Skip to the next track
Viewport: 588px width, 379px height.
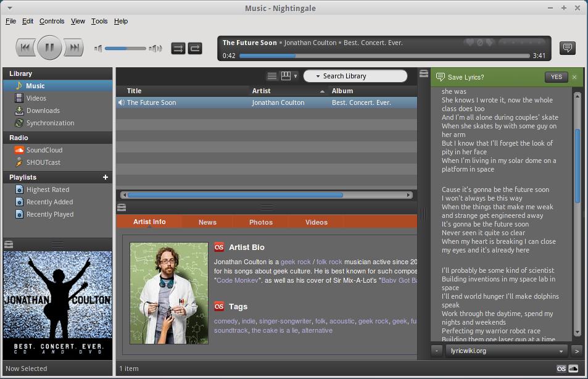(x=74, y=48)
